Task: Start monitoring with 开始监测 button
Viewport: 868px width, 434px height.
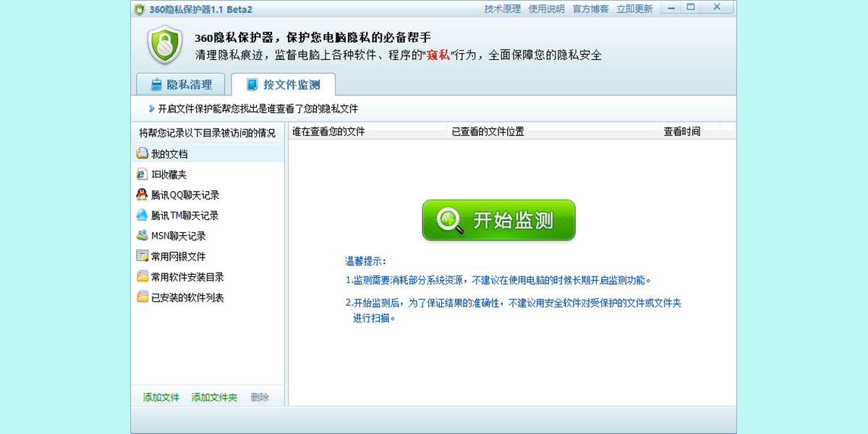Action: (x=499, y=220)
